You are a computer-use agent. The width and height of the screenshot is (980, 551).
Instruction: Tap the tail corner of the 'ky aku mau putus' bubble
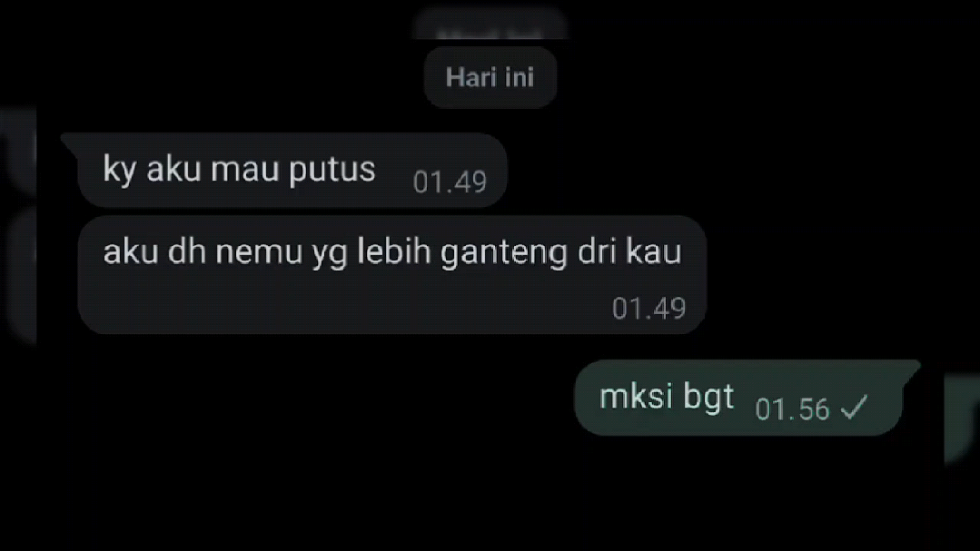pyautogui.click(x=70, y=142)
